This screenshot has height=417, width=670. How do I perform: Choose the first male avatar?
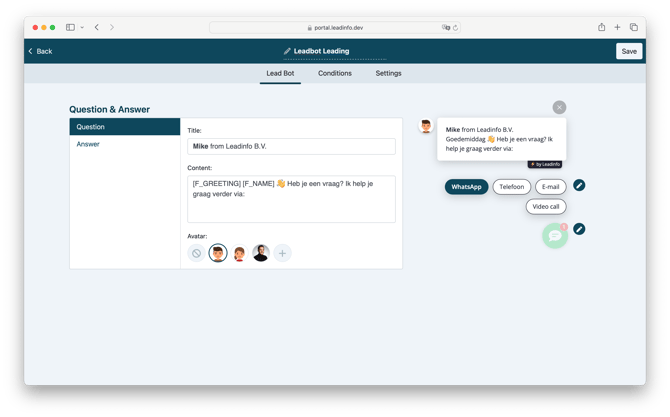[217, 254]
